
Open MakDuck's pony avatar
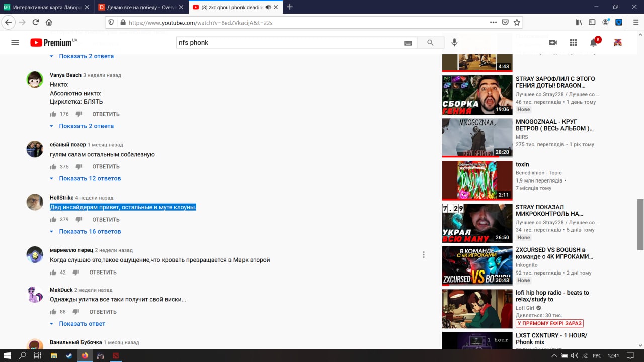(35, 295)
